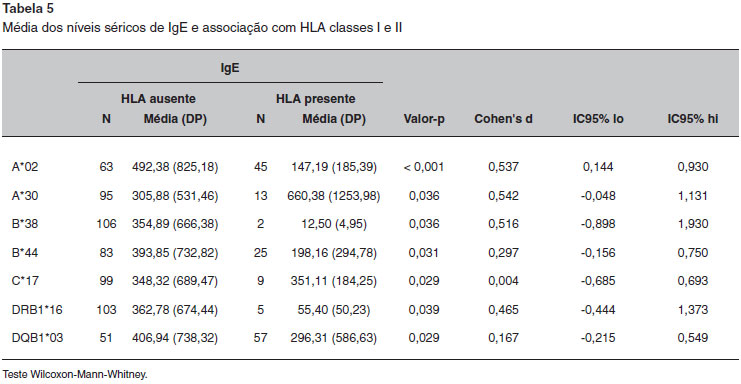741x384 pixels.
Task: Select the DRB1*16 row label
Action: (x=37, y=310)
